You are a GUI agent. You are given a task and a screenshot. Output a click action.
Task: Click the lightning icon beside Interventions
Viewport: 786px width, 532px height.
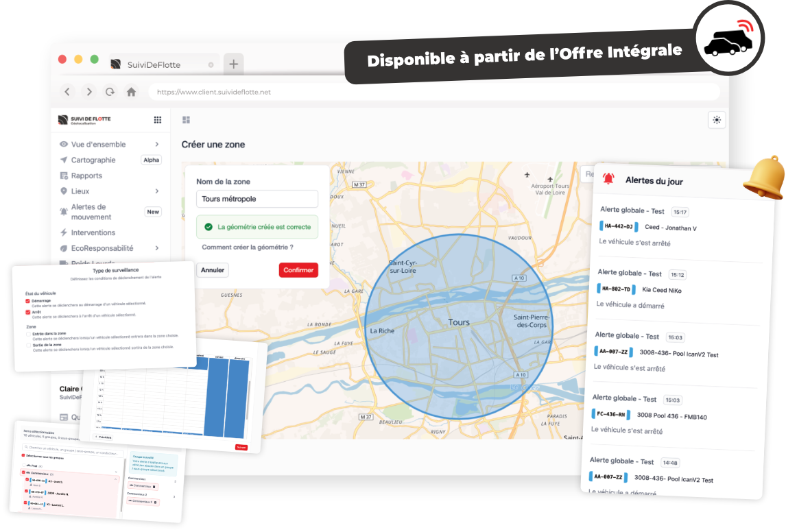pos(64,232)
